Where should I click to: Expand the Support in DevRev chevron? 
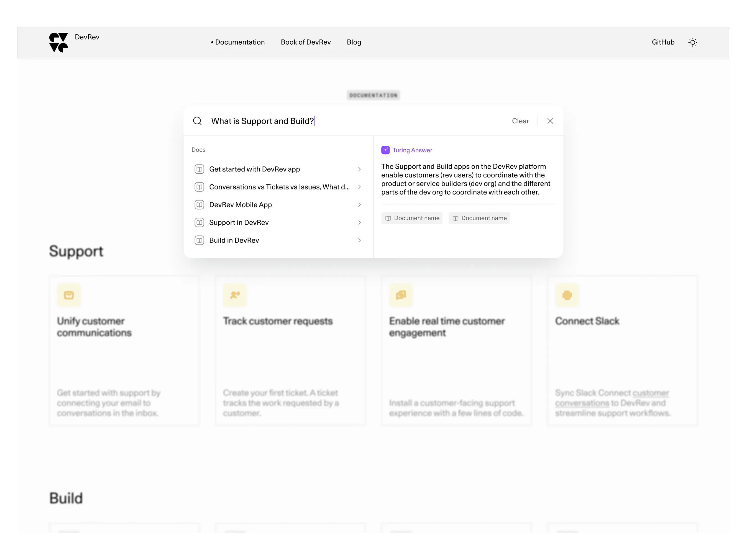point(359,222)
